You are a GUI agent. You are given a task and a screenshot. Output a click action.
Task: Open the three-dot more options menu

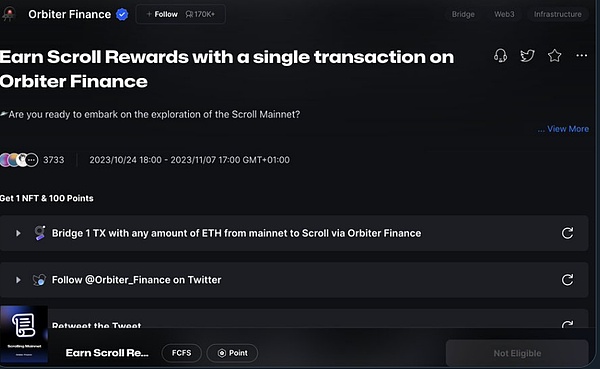tap(582, 56)
